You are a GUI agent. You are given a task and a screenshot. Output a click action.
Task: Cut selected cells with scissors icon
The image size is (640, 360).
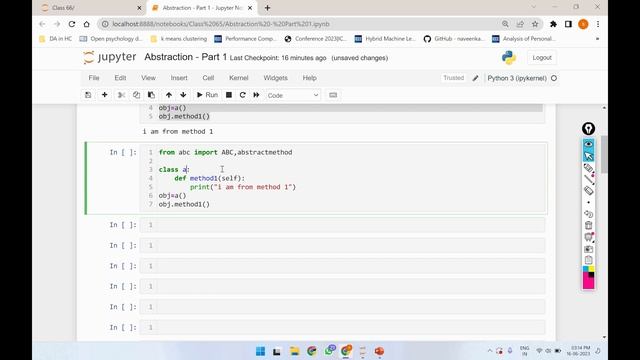pyautogui.click(x=121, y=95)
